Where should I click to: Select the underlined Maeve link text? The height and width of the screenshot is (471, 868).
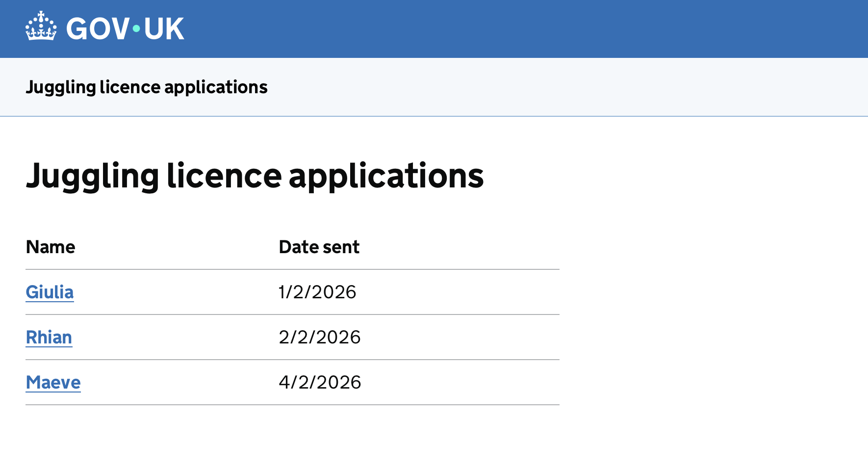click(53, 382)
